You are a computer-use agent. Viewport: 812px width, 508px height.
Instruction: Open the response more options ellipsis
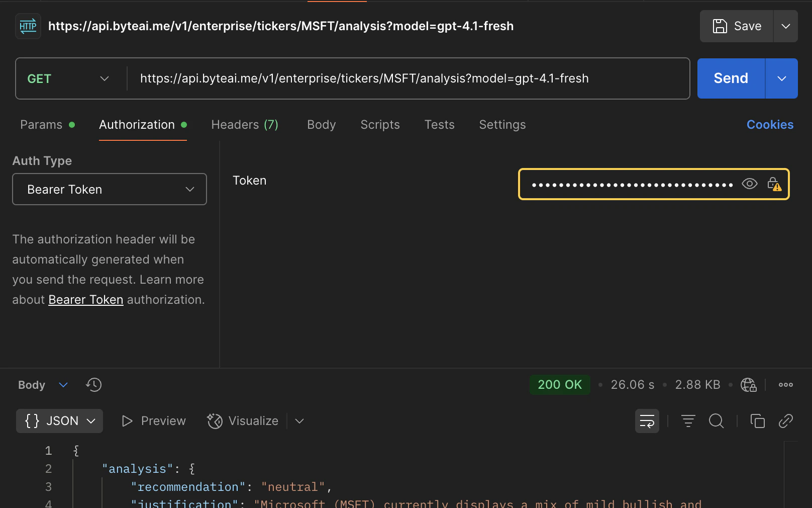(786, 385)
